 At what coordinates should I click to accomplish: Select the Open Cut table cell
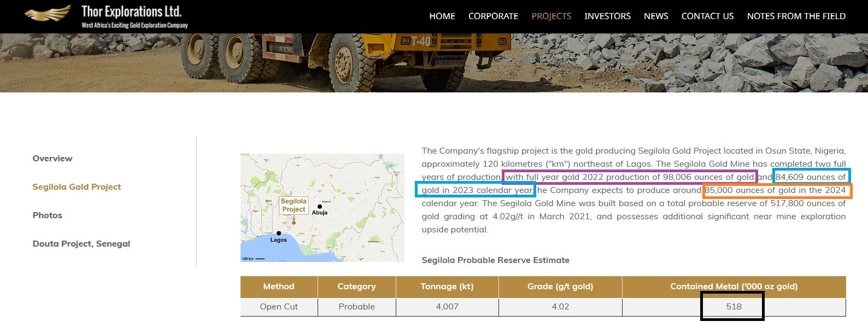pos(279,307)
